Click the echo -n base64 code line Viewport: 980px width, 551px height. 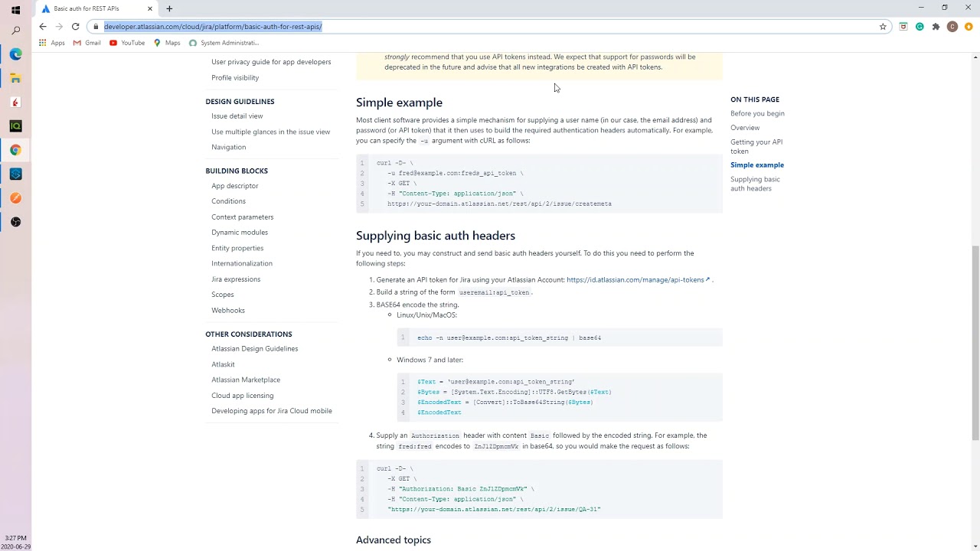pos(509,337)
